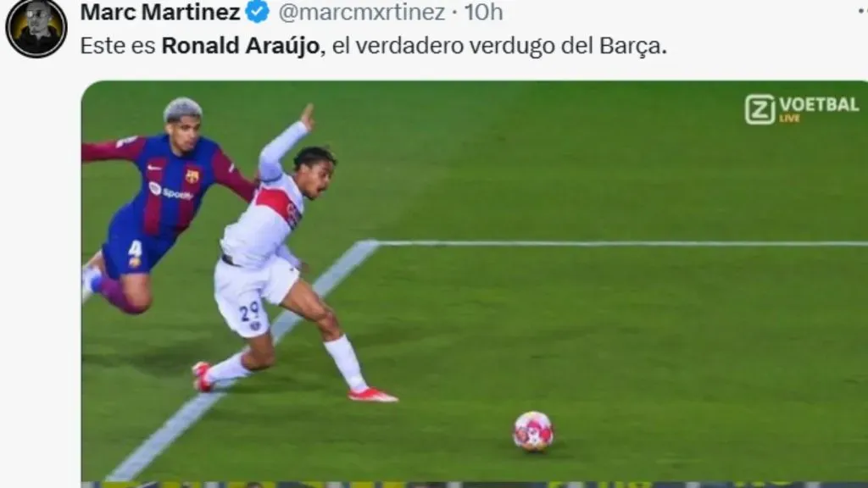The width and height of the screenshot is (868, 488).
Task: Click the number 4 on the blue shorts
Action: [x=135, y=248]
